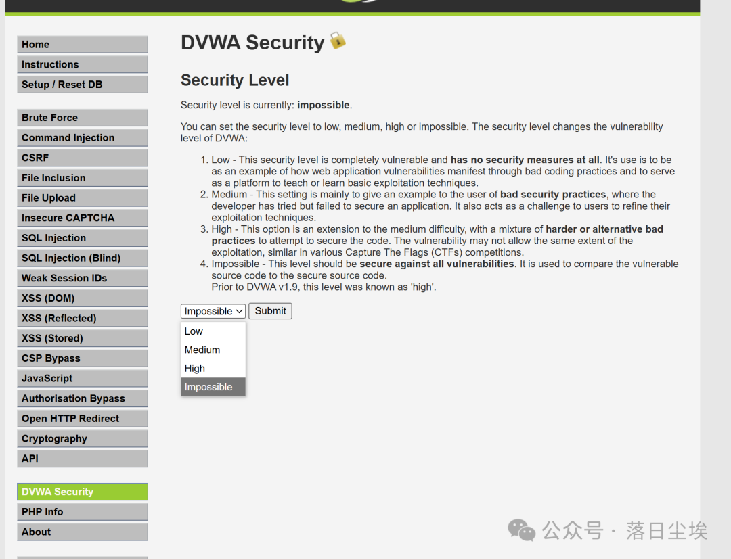This screenshot has height=560, width=731.
Task: Open Authorisation Bypass page
Action: [83, 398]
